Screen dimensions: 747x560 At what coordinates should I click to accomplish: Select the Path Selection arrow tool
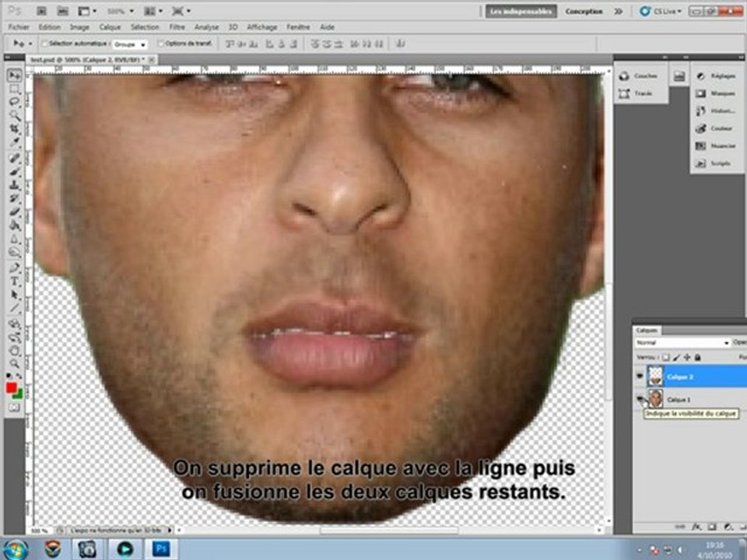click(x=15, y=296)
